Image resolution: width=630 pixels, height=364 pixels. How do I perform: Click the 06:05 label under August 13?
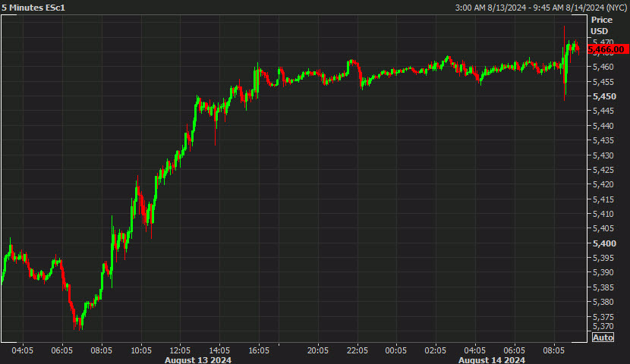[62, 351]
